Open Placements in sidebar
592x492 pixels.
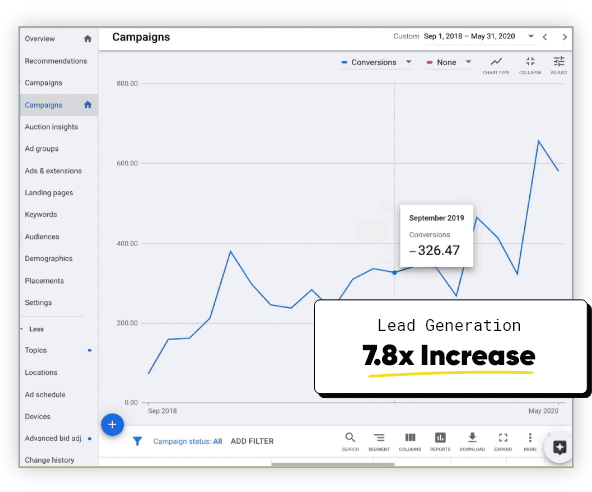pos(44,281)
